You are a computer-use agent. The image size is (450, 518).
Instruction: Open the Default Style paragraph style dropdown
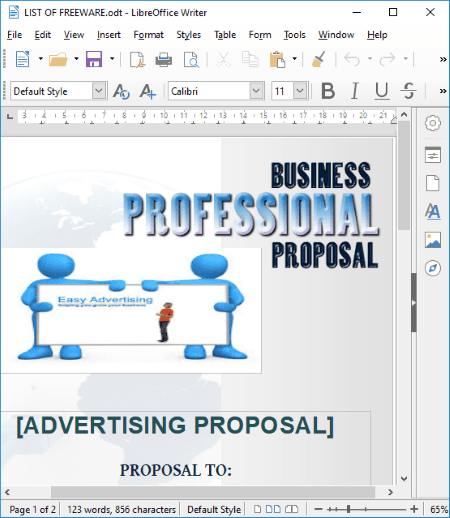point(99,91)
